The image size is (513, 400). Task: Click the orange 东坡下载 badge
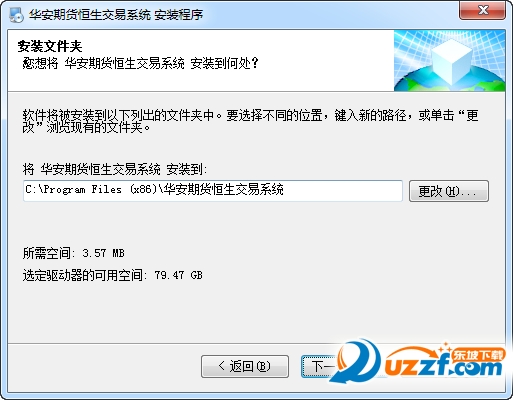(x=478, y=355)
